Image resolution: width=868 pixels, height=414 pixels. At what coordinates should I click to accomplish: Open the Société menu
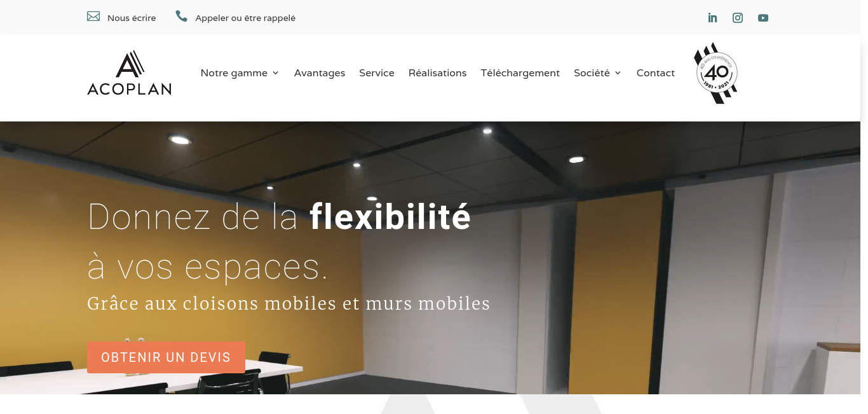[592, 73]
